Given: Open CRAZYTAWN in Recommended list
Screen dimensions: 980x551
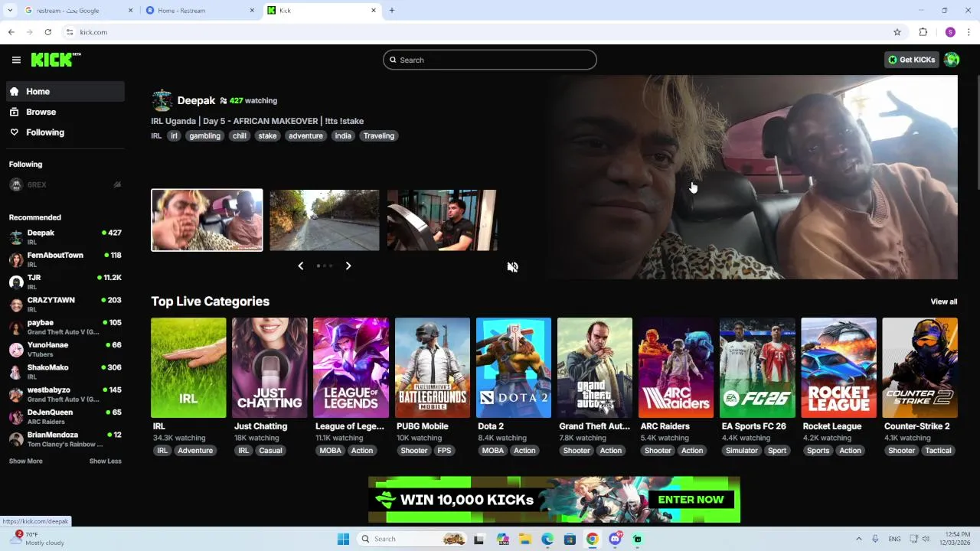Looking at the screenshot, I should pyautogui.click(x=65, y=304).
